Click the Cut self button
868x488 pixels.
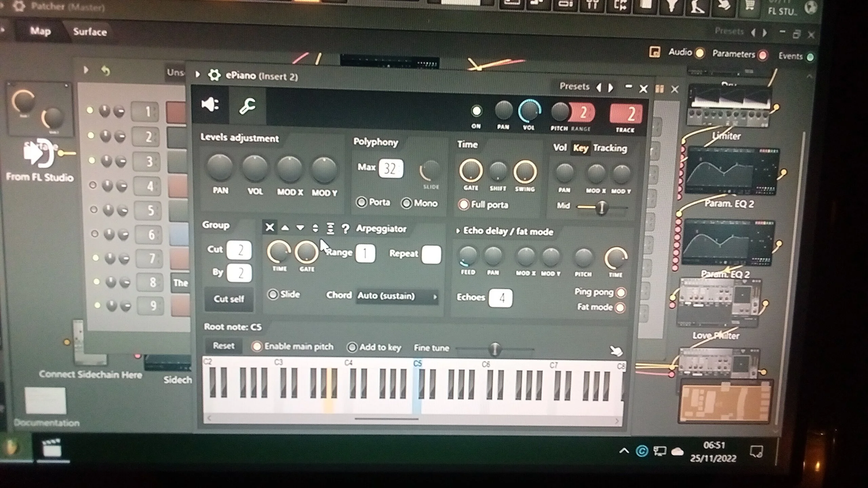coord(229,299)
